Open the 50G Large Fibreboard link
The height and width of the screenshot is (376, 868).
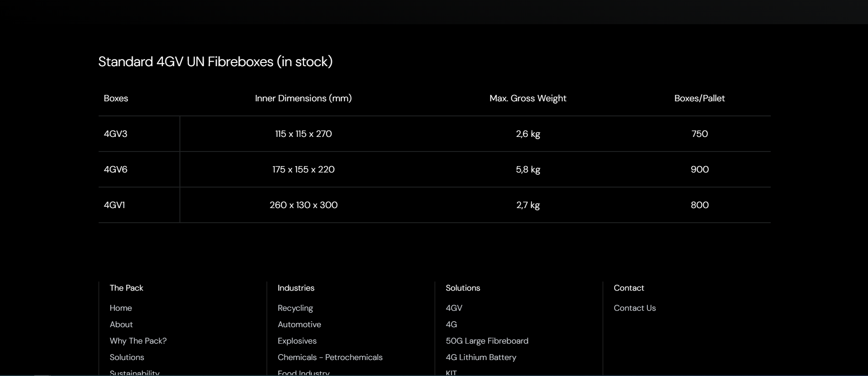click(487, 341)
